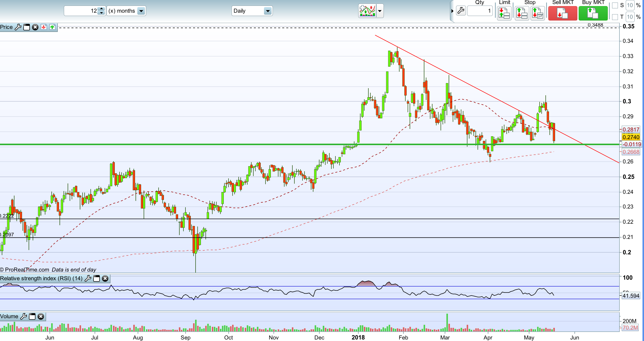This screenshot has width=644, height=341.
Task: Open the Price panel settings wrench
Action: point(18,27)
